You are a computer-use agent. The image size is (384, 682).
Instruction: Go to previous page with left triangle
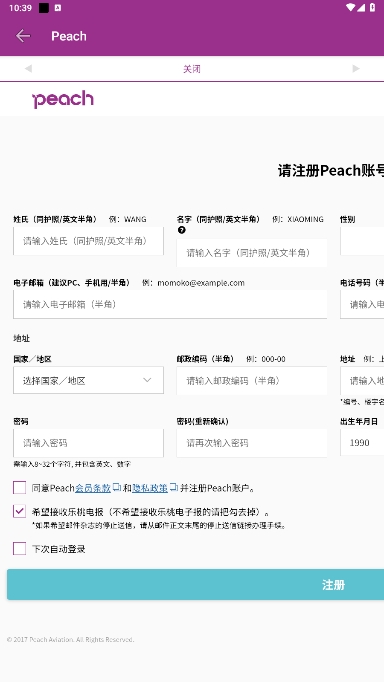click(x=28, y=68)
